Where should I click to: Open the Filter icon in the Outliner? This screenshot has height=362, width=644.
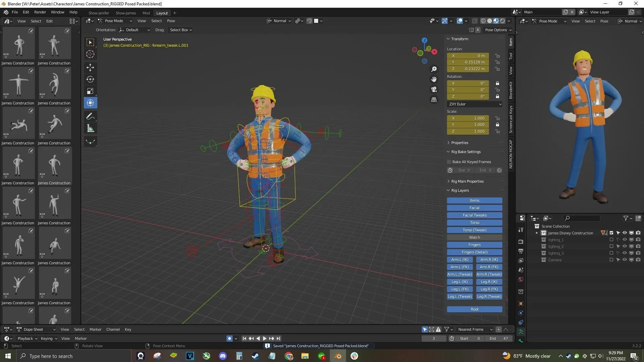[x=626, y=218]
